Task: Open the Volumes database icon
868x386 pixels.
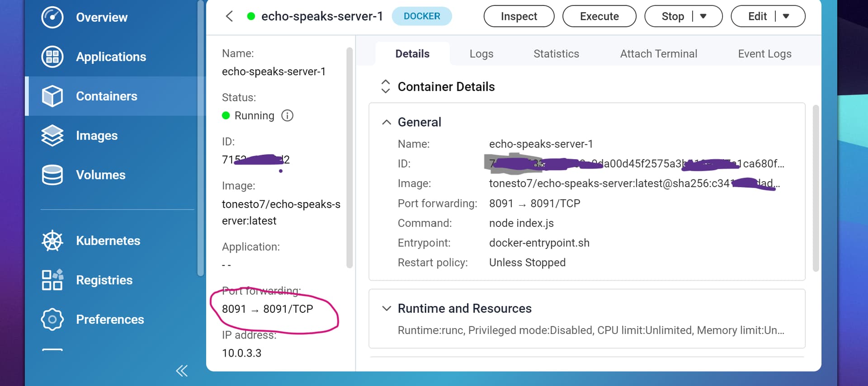Action: pos(52,175)
